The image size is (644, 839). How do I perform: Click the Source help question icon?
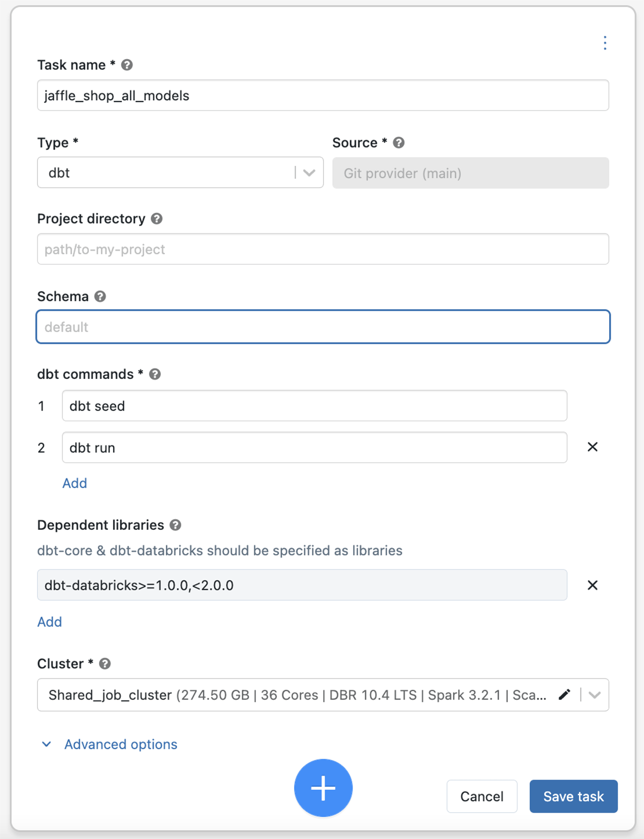399,143
